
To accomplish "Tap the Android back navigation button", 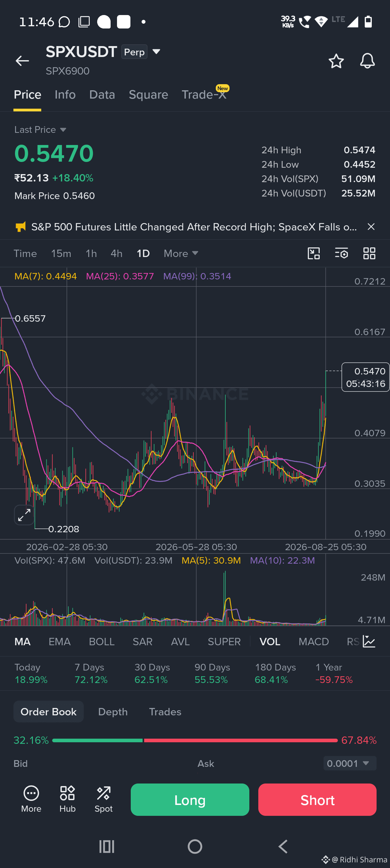I will pos(283,847).
